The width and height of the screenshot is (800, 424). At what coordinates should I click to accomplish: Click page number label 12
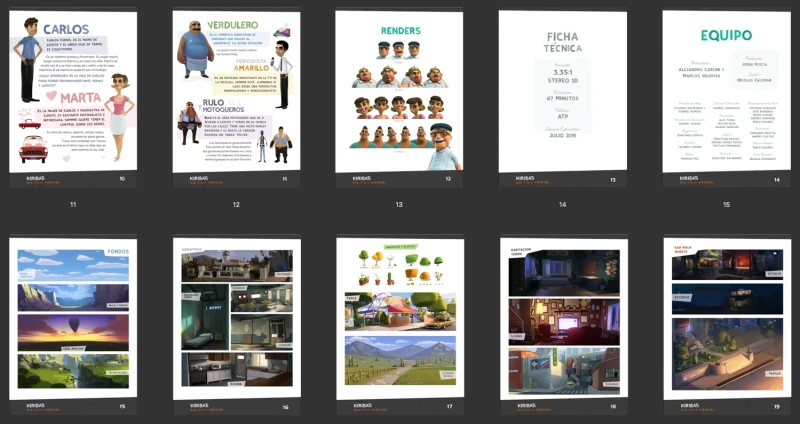click(236, 205)
